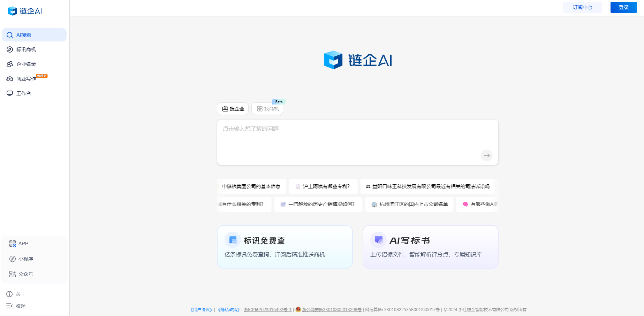
Task: Open the 《隐私政策》 footer link
Action: (x=229, y=310)
